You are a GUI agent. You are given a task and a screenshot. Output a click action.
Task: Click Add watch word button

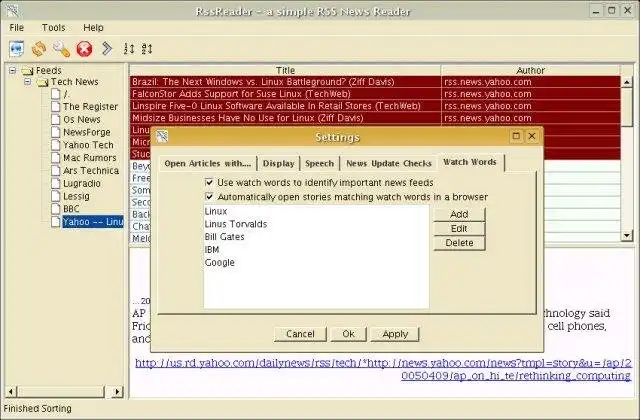click(459, 214)
